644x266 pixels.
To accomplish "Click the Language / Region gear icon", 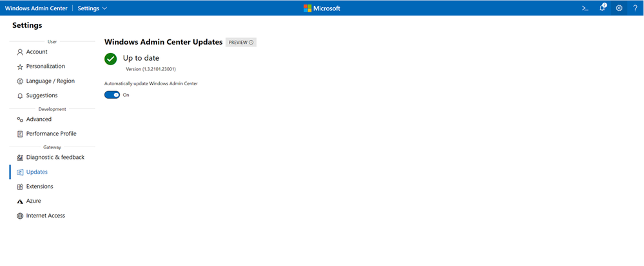I will (20, 81).
